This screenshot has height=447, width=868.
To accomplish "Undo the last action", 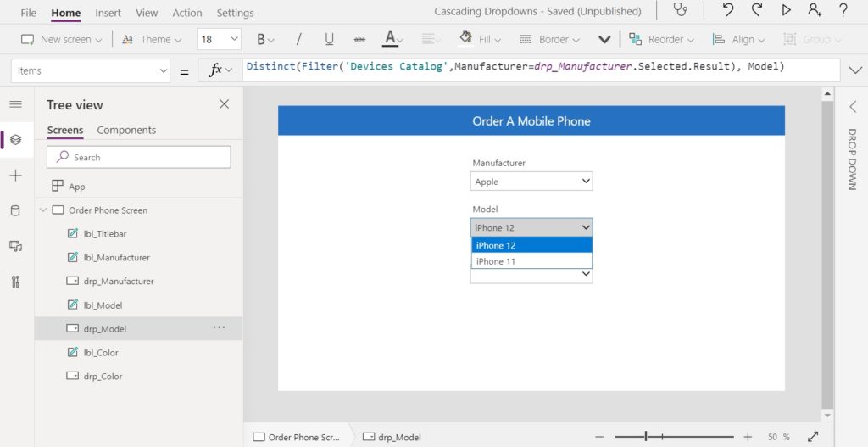I will [728, 10].
